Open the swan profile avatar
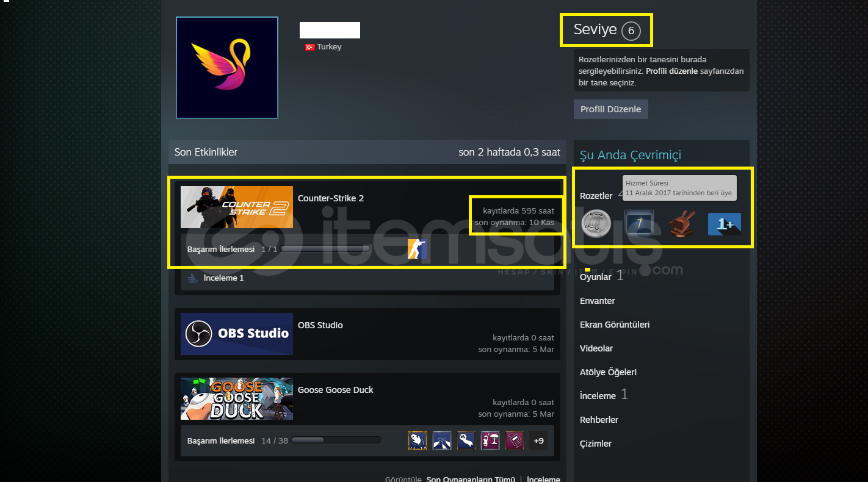This screenshot has width=868, height=482. click(227, 68)
